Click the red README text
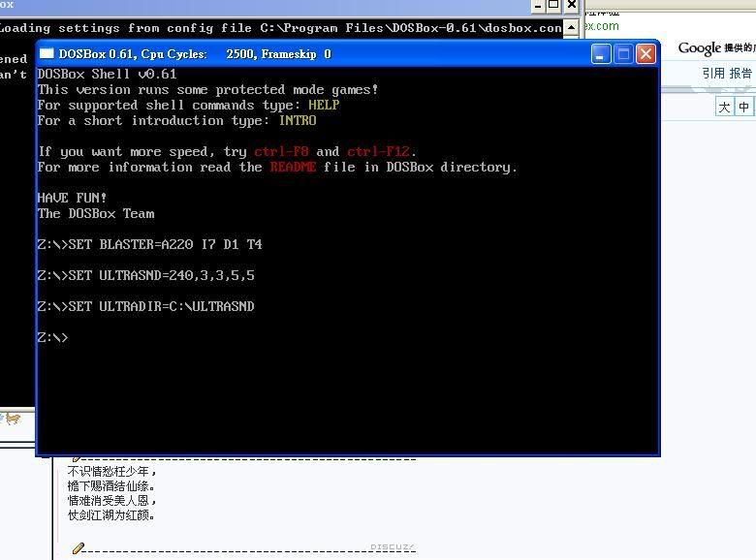The width and height of the screenshot is (756, 560). click(x=293, y=167)
